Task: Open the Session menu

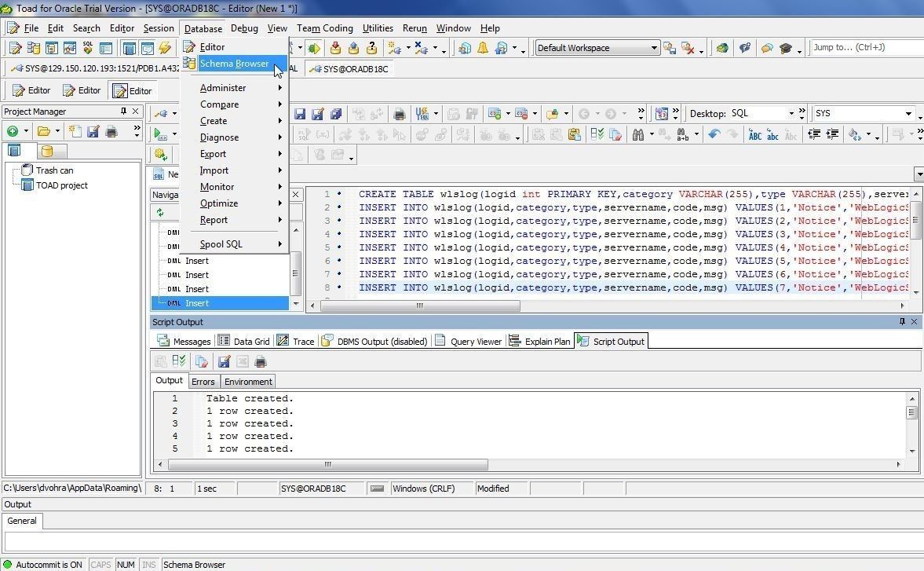Action: (159, 28)
